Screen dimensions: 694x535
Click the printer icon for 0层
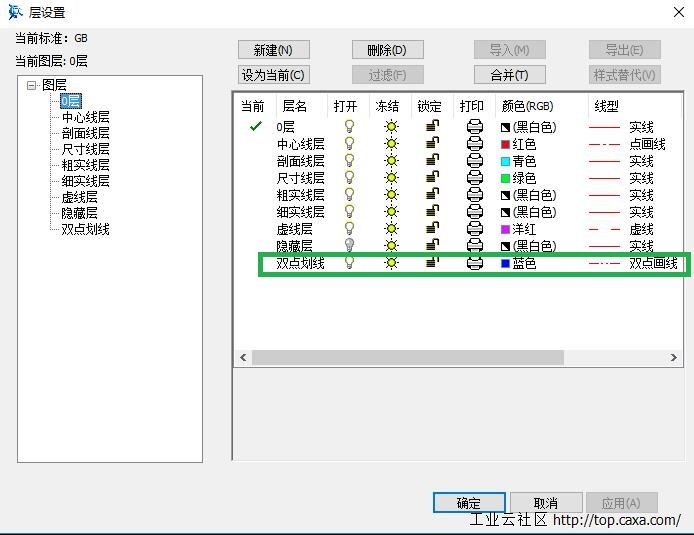pyautogui.click(x=475, y=127)
